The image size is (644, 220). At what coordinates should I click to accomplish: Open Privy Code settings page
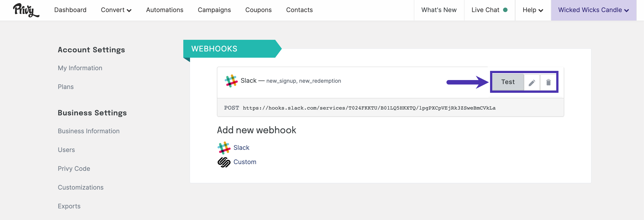point(74,169)
